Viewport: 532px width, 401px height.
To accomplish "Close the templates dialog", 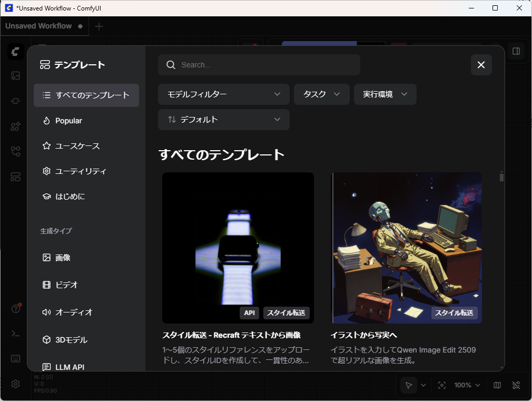I will click(481, 65).
